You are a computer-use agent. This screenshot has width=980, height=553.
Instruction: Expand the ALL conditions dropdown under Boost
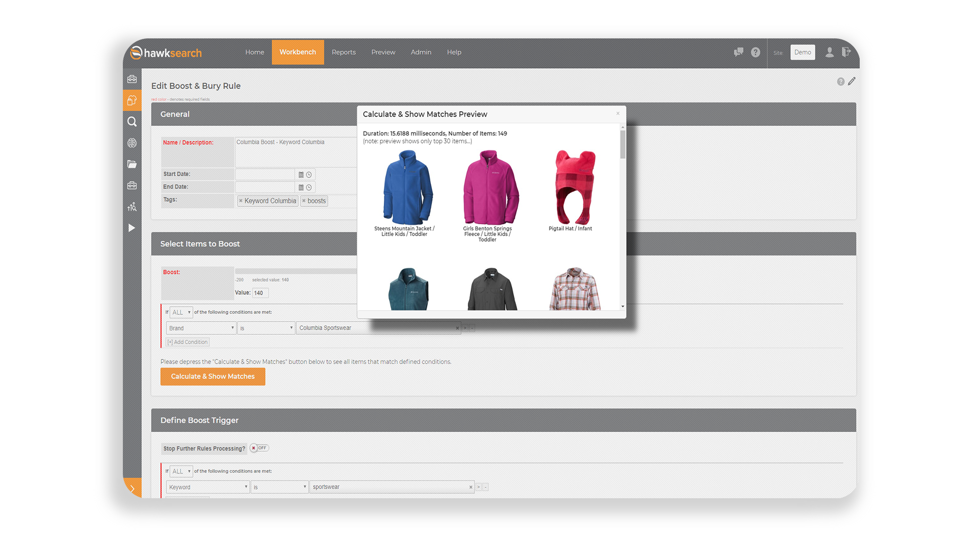click(x=181, y=312)
